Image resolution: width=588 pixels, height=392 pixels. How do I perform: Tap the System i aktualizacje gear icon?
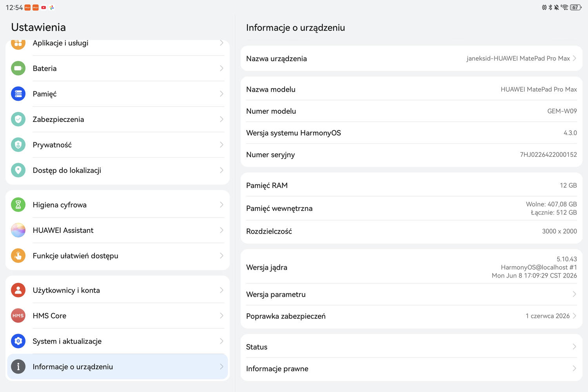pyautogui.click(x=18, y=341)
